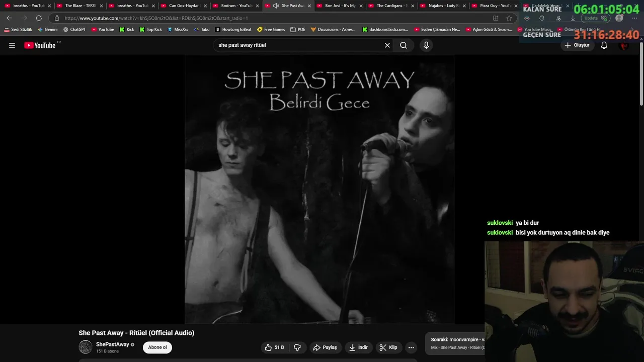
Task: Open Gemini bookmark
Action: click(x=48, y=30)
